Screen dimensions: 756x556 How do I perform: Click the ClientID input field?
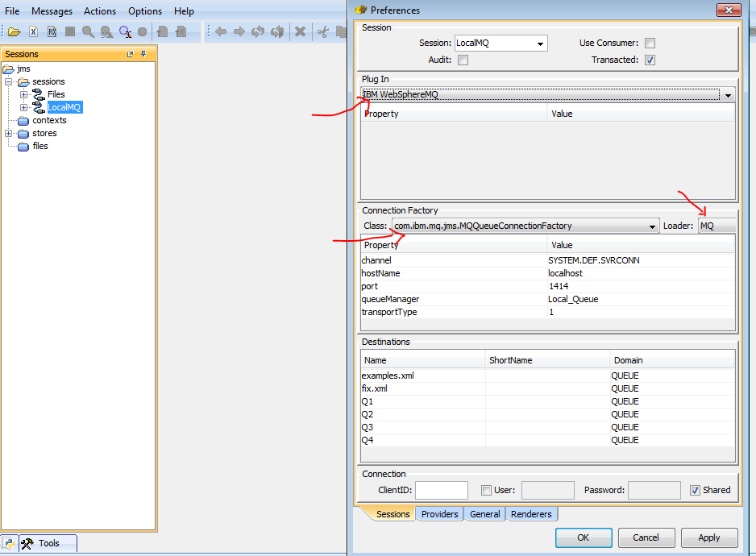[x=442, y=490]
